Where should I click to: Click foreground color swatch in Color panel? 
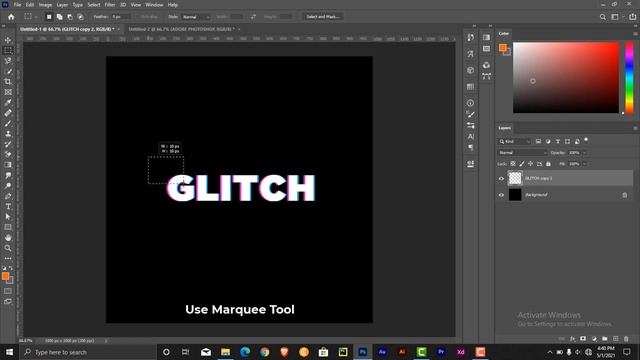[x=502, y=47]
